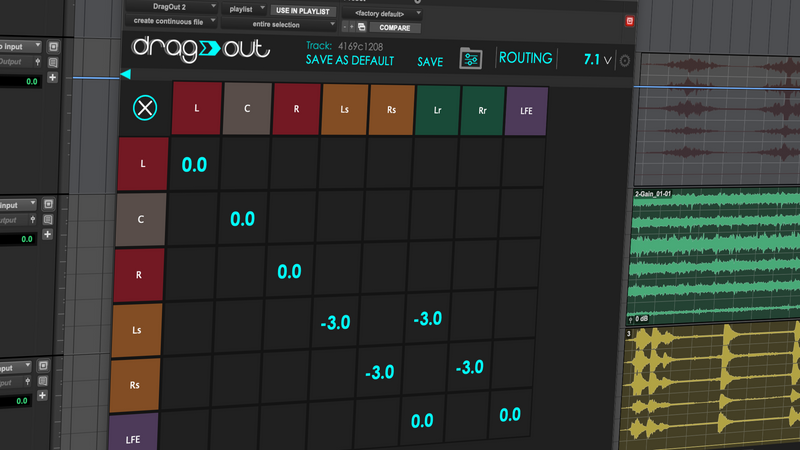This screenshot has width=800, height=450.
Task: Select the L column header
Action: [x=196, y=108]
